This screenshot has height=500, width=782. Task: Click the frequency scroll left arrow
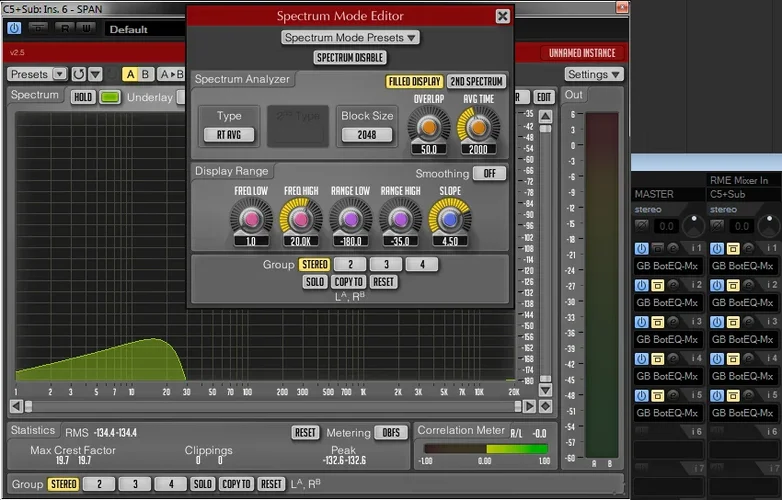pos(16,407)
